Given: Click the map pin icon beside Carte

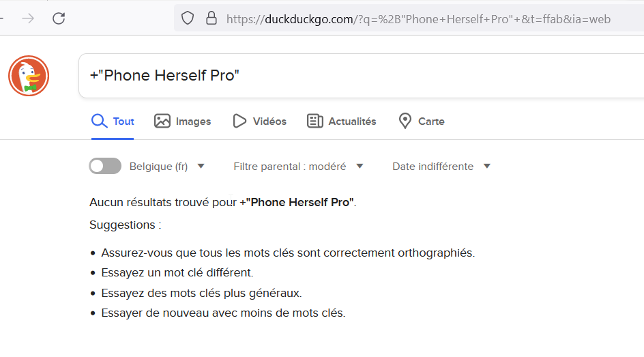Looking at the screenshot, I should [x=405, y=122].
